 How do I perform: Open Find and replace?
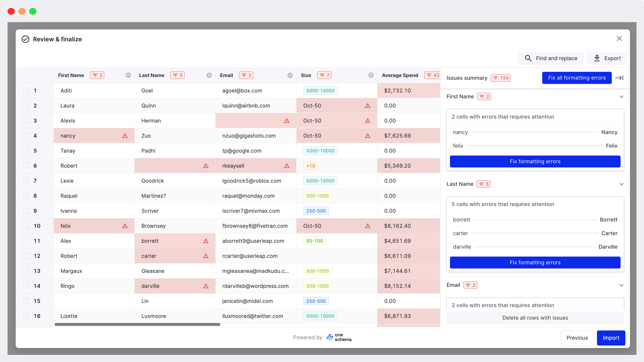click(x=551, y=58)
